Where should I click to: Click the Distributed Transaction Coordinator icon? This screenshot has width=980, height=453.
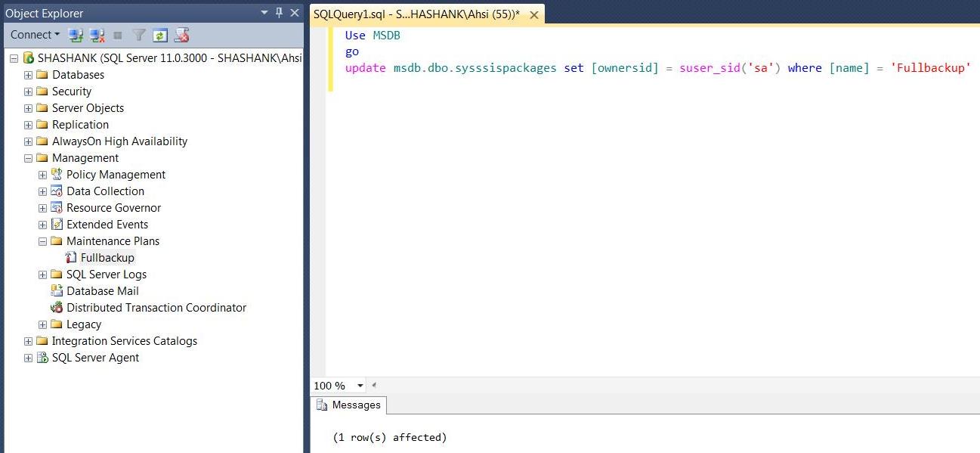tap(57, 308)
